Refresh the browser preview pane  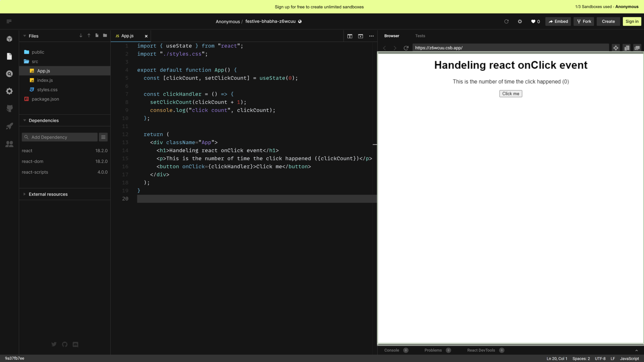406,48
